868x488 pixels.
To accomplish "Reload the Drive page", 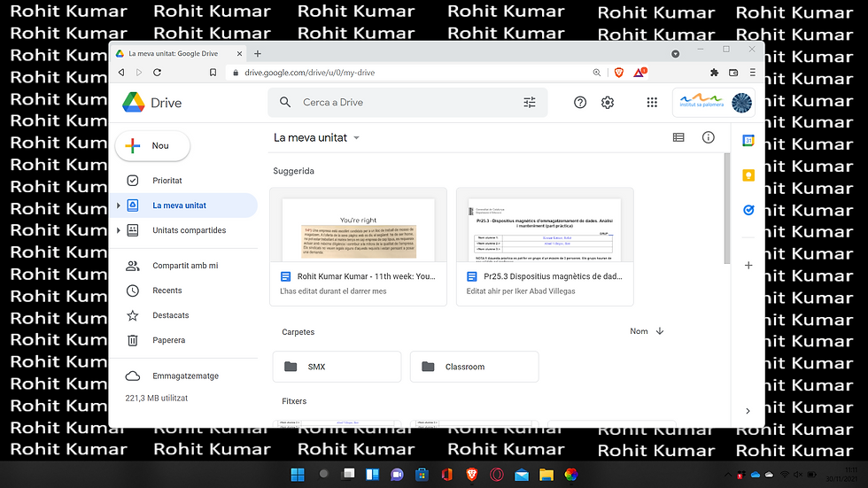I will (x=158, y=73).
